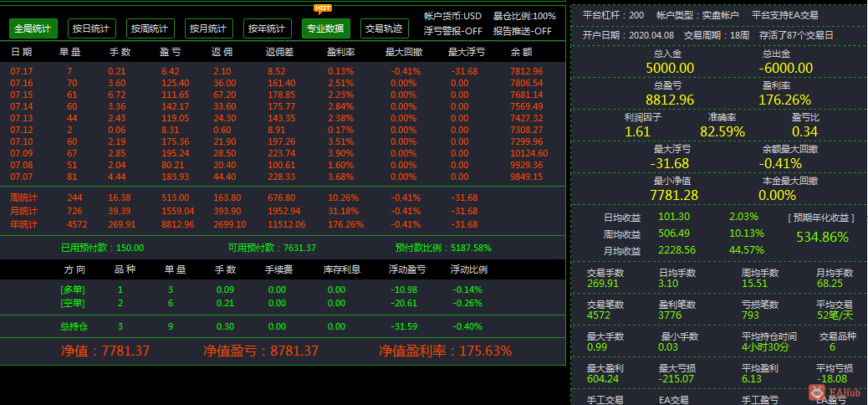868x405 pixels.
Task: Click 预付款比例：5187.58% text
Action: [443, 248]
